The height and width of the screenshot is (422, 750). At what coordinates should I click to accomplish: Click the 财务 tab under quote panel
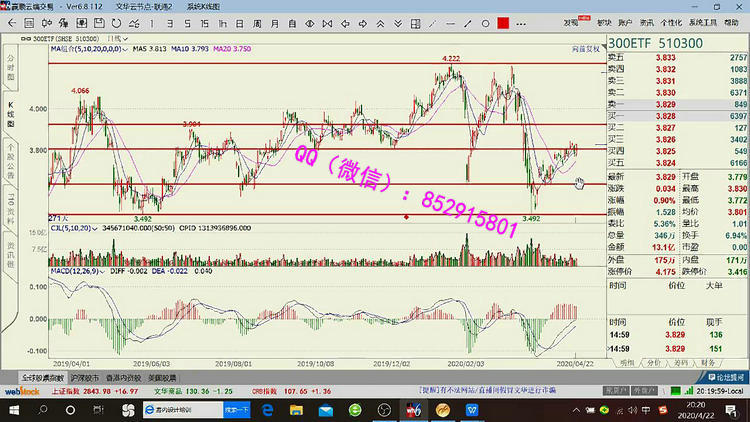click(707, 364)
